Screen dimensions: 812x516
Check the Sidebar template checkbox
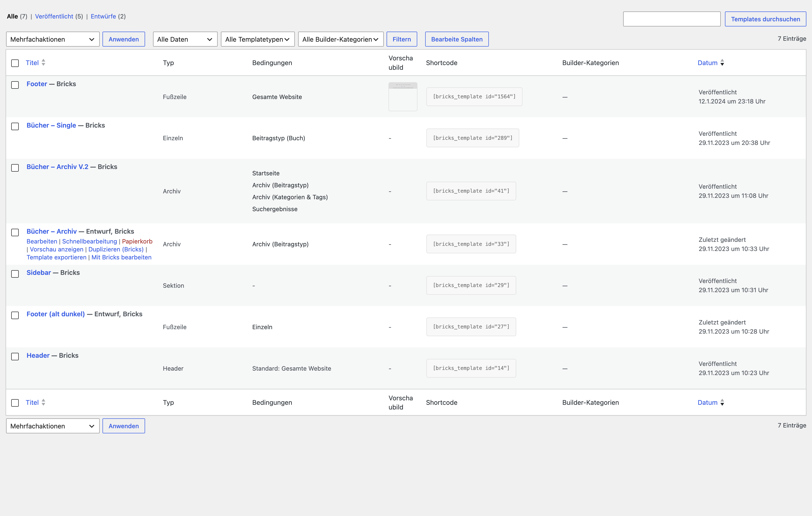click(15, 274)
